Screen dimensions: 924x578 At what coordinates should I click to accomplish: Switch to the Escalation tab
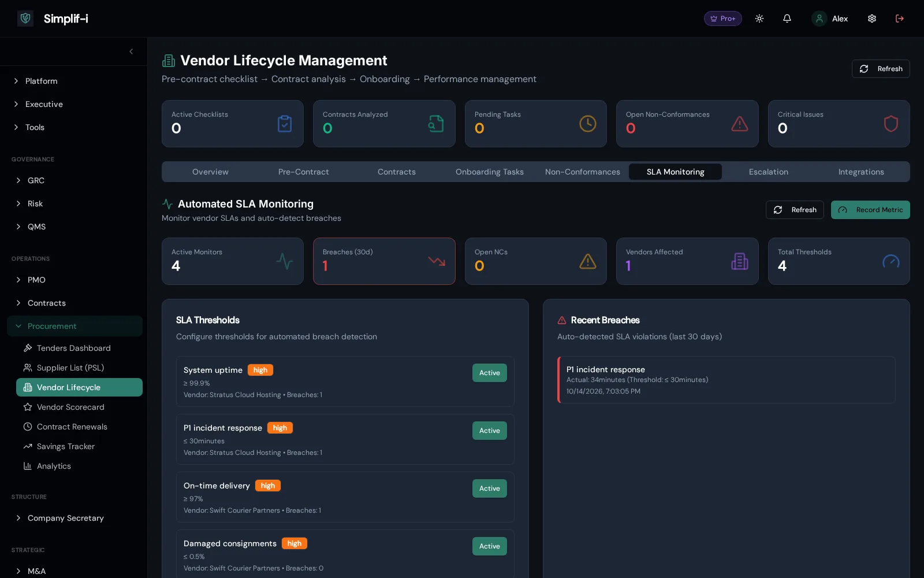click(768, 172)
